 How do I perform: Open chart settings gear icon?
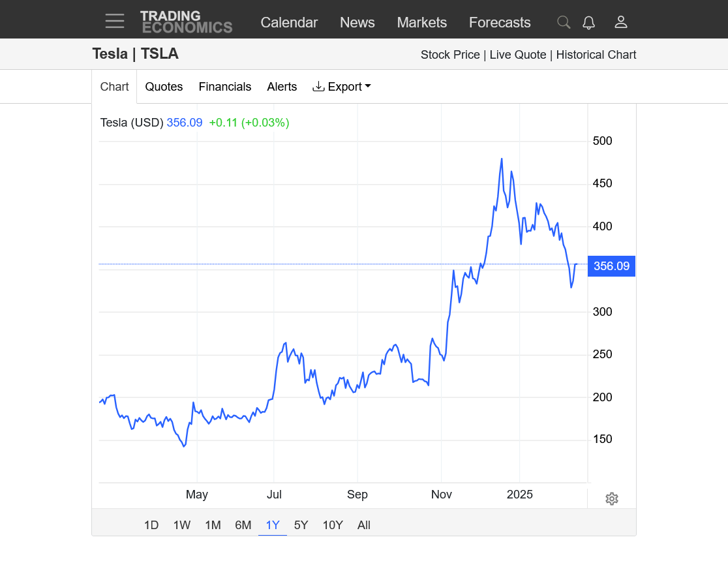click(x=611, y=499)
